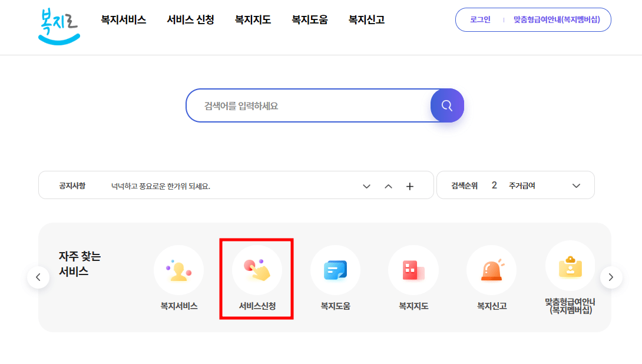The image size is (642, 364).
Task: Click the highlighted 서비스신청 icon
Action: [x=257, y=270]
